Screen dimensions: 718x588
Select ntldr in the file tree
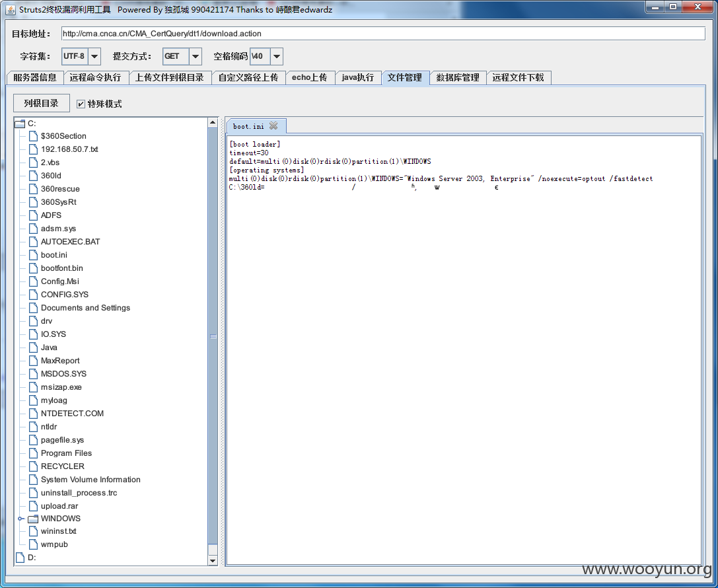[49, 427]
